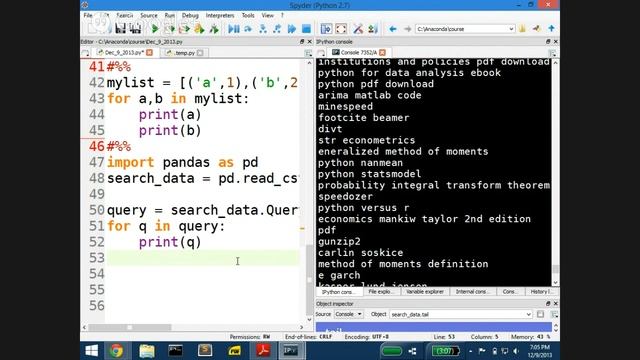Image resolution: width=640 pixels, height=360 pixels.
Task: Open Chrome from the taskbar
Action: 116,351
